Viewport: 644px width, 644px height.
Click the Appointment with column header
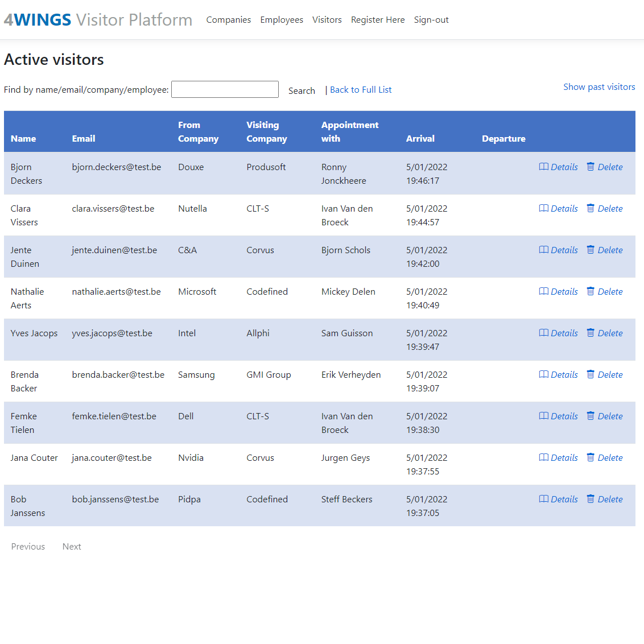coord(349,131)
